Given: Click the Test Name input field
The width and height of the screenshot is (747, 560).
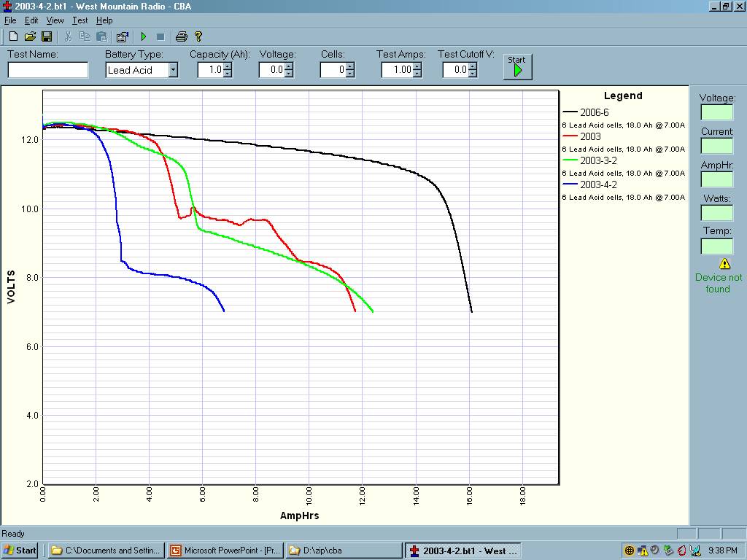Looking at the screenshot, I should pyautogui.click(x=47, y=70).
